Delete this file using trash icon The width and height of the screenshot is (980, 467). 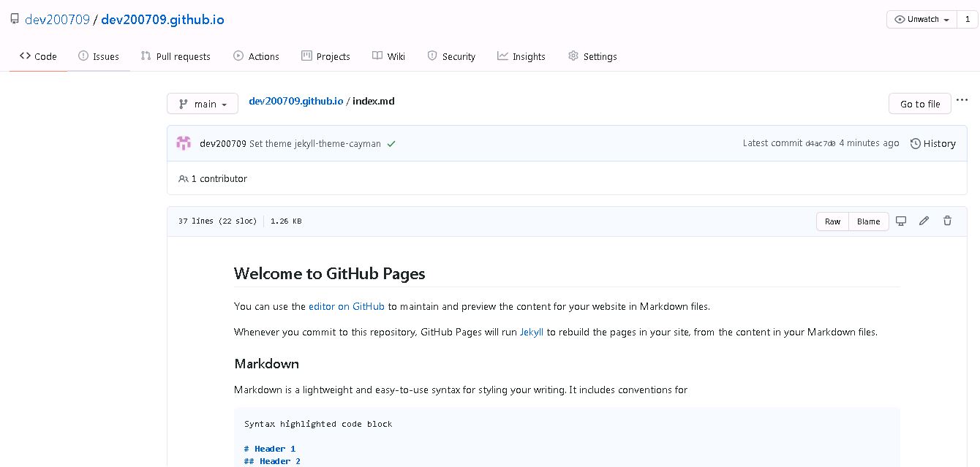click(x=947, y=221)
